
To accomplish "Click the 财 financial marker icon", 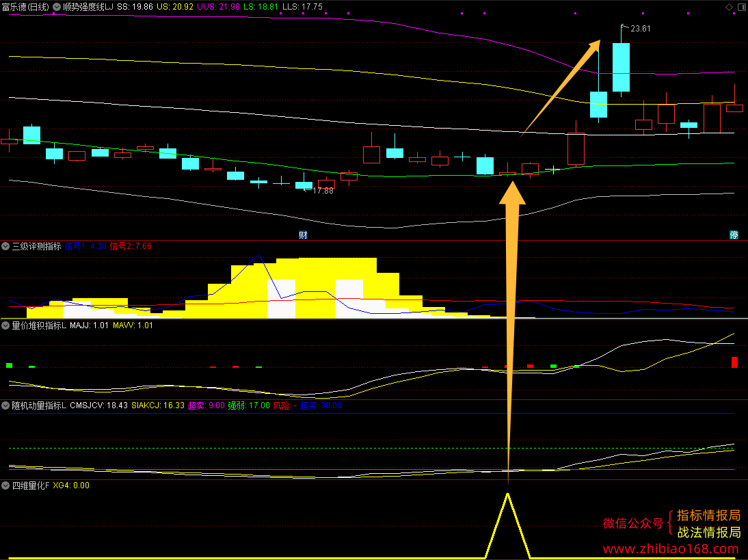I will coord(303,235).
